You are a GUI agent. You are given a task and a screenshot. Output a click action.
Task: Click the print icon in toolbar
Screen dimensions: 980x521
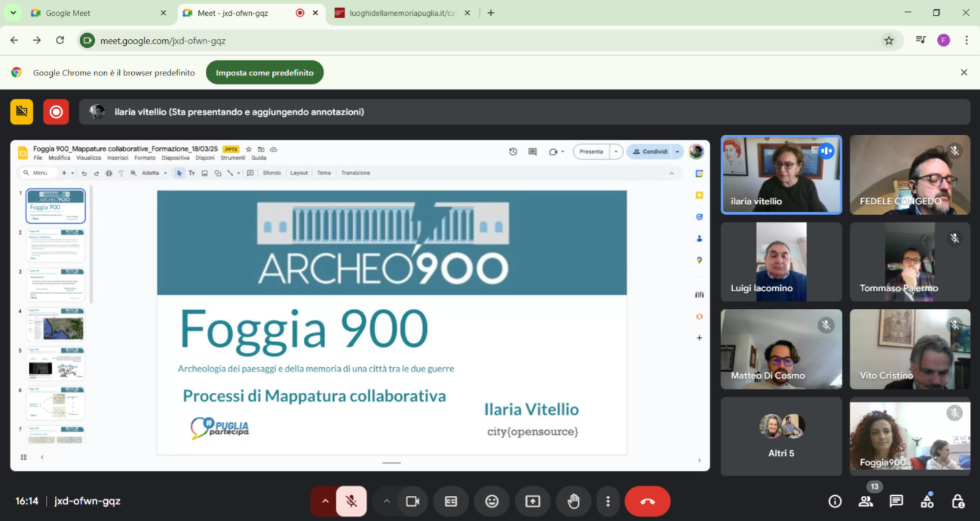(109, 173)
